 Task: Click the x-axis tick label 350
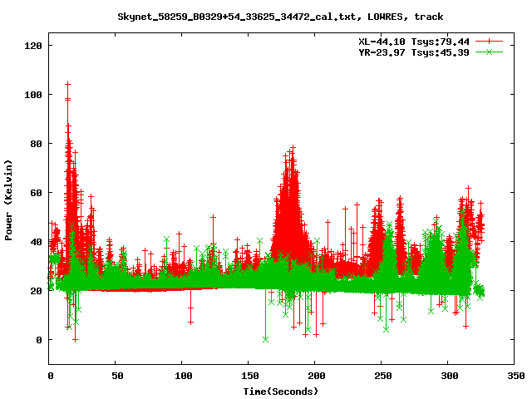pyautogui.click(x=515, y=376)
